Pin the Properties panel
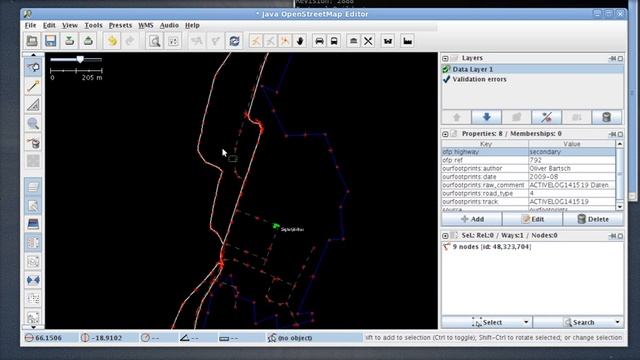 coord(612,134)
